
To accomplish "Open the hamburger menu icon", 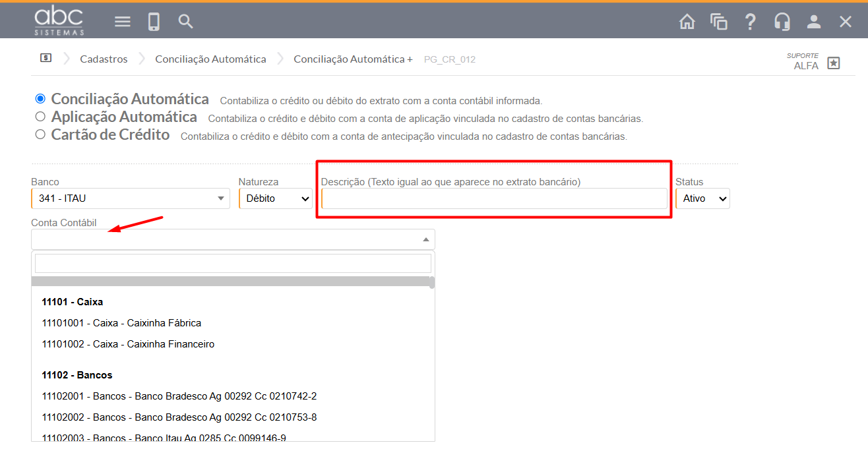I will 123,22.
